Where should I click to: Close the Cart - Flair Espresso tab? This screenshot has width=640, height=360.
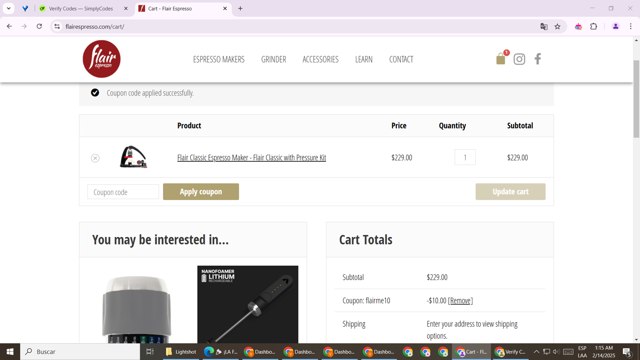[x=225, y=8]
